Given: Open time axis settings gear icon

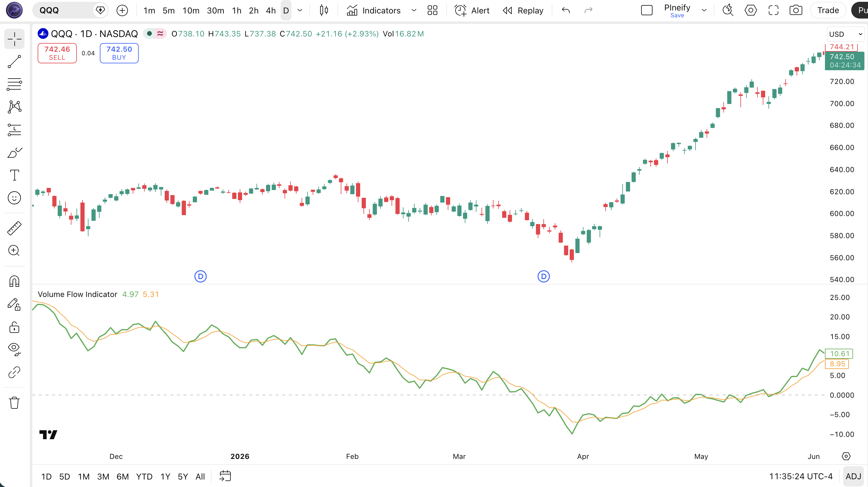Looking at the screenshot, I should pos(846,456).
